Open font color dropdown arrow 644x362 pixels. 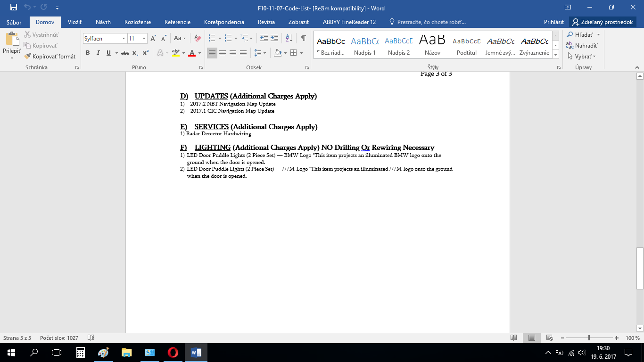click(199, 53)
